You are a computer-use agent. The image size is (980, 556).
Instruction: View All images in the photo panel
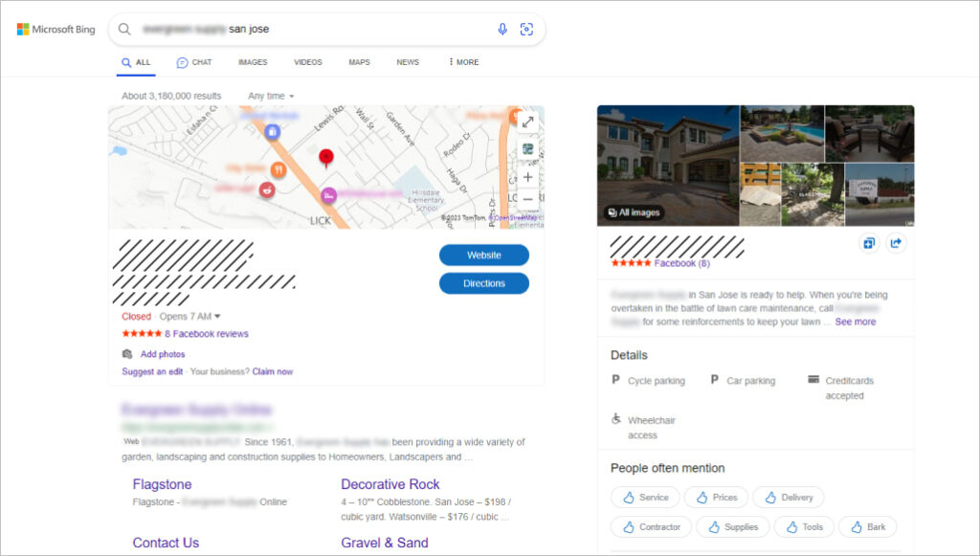633,211
